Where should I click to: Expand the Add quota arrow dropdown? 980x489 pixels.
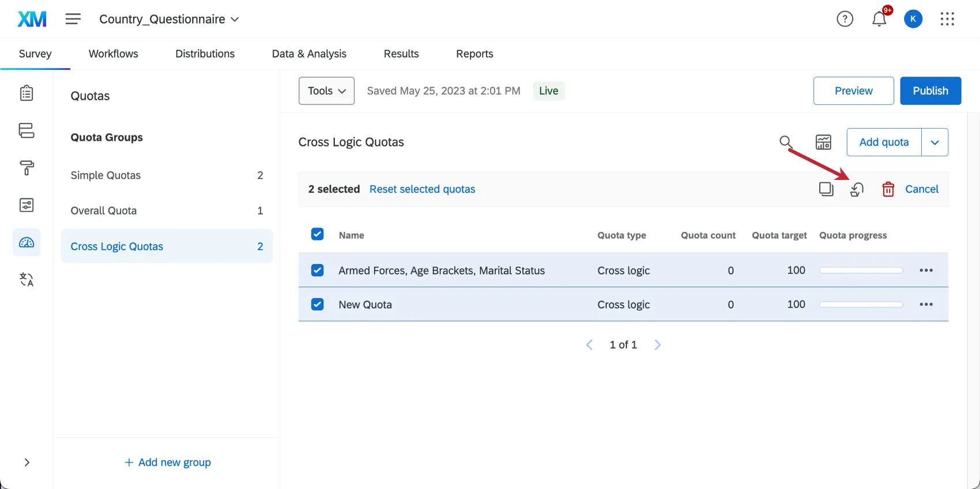pyautogui.click(x=934, y=142)
